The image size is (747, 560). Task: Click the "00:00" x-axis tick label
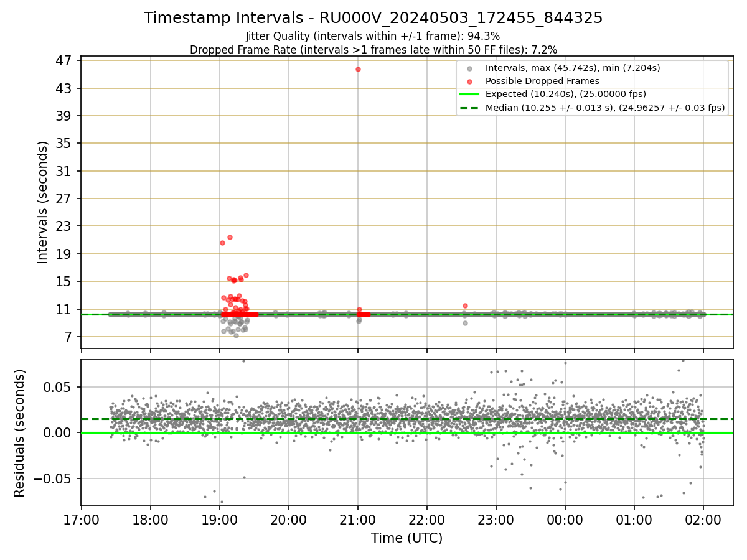click(565, 520)
